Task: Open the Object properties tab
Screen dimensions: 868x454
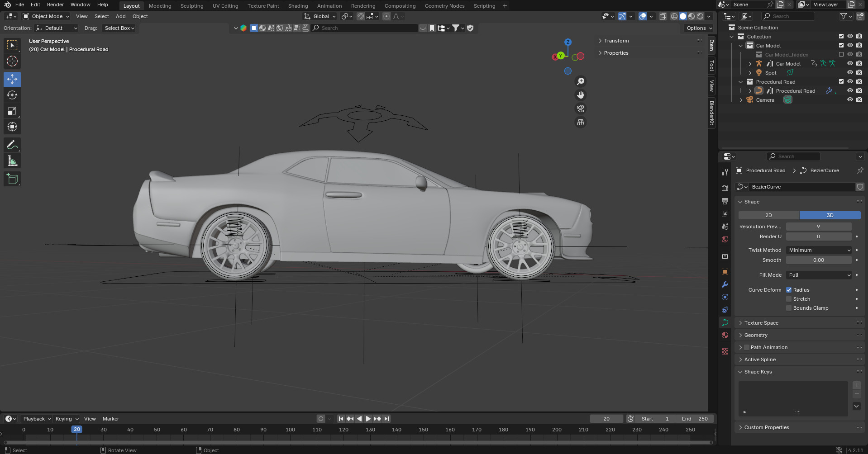Action: tap(725, 272)
